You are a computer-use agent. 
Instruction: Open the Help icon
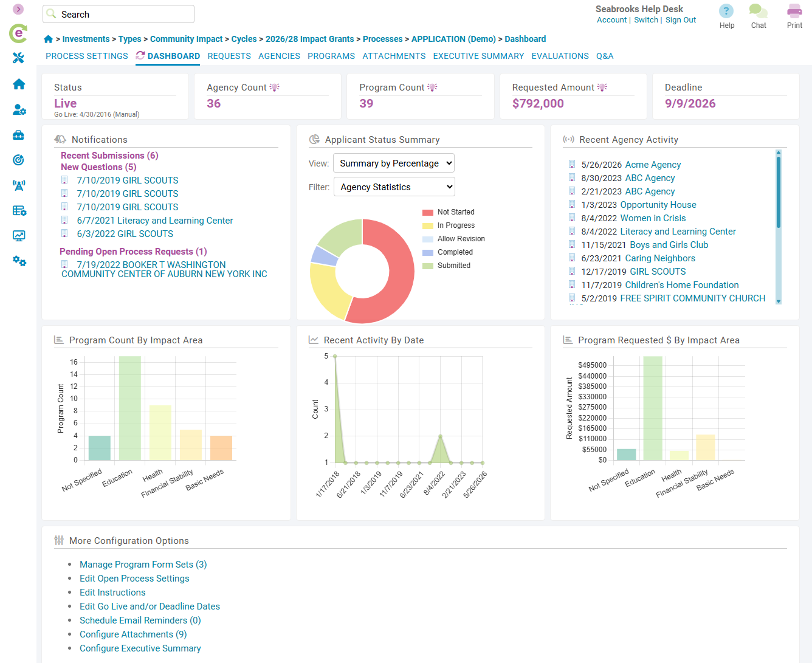click(726, 11)
